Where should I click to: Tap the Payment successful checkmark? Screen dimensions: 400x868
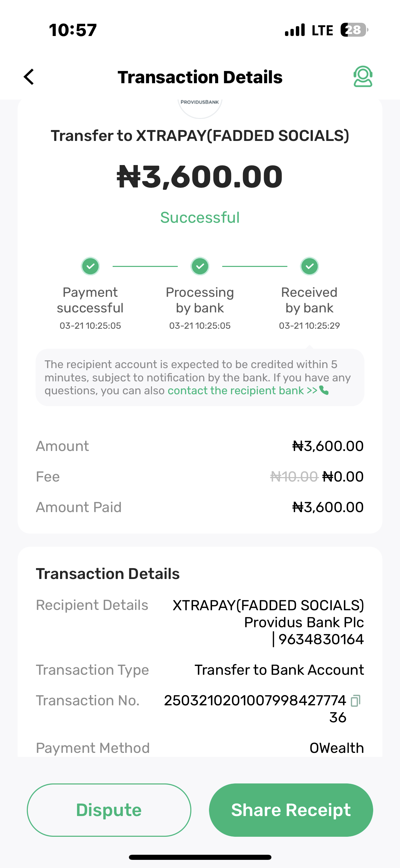pyautogui.click(x=90, y=266)
